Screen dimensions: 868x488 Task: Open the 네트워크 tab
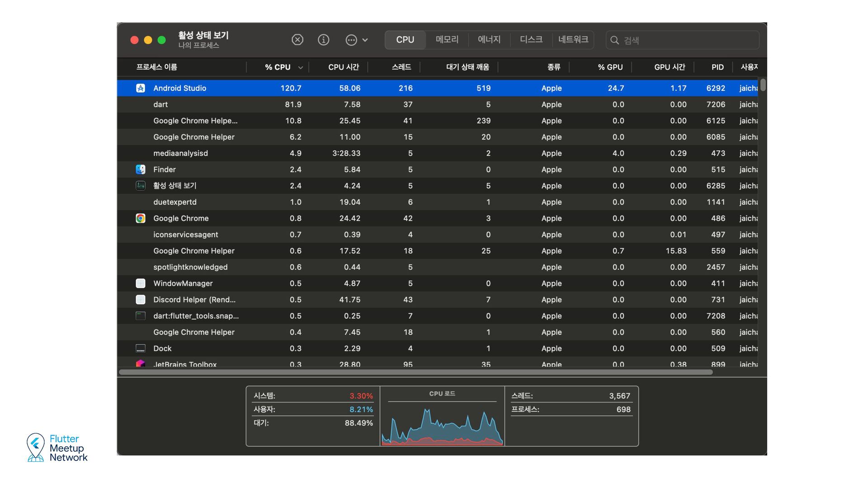click(x=573, y=40)
